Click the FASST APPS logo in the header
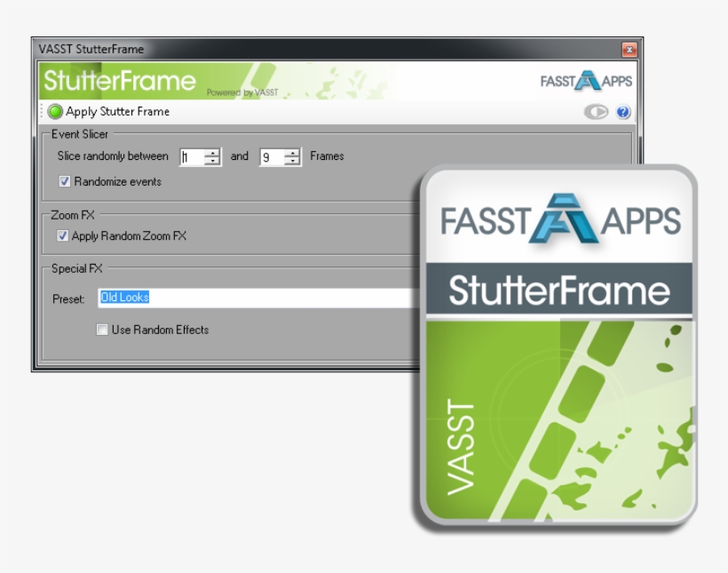The height and width of the screenshot is (573, 728). click(x=588, y=78)
